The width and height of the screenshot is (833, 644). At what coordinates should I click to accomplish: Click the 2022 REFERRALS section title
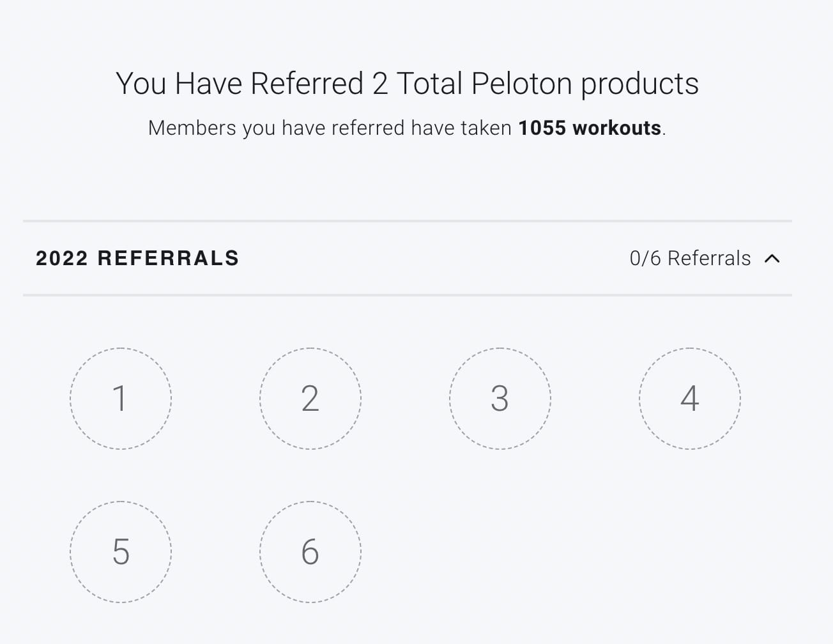137,258
